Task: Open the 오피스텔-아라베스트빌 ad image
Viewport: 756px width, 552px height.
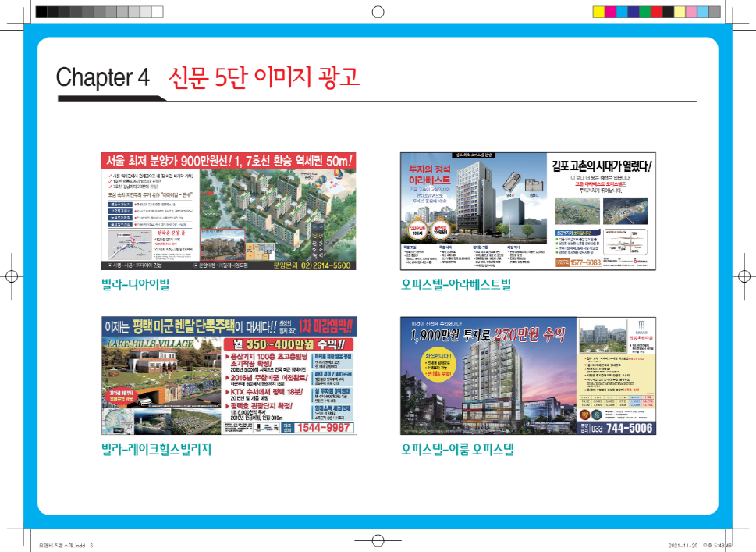Action: point(527,212)
